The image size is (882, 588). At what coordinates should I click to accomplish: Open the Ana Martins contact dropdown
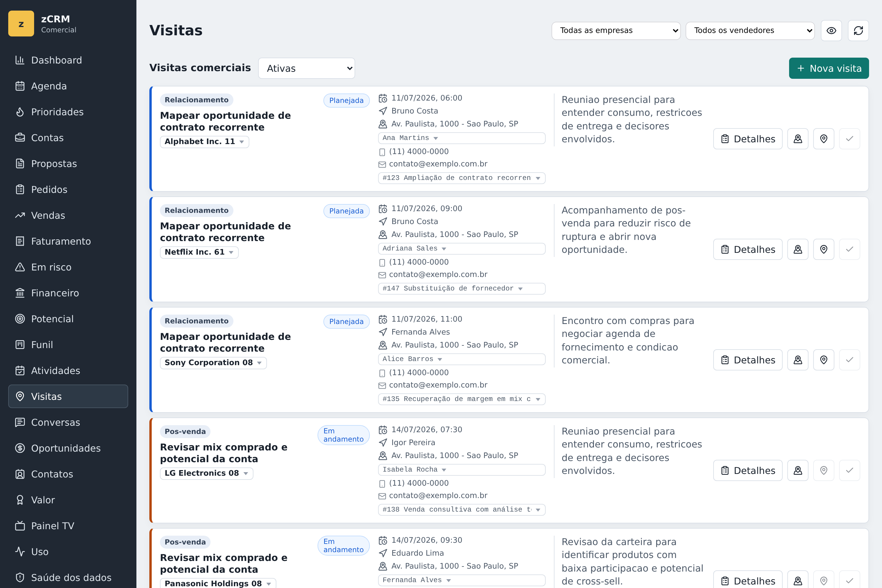pyautogui.click(x=462, y=138)
